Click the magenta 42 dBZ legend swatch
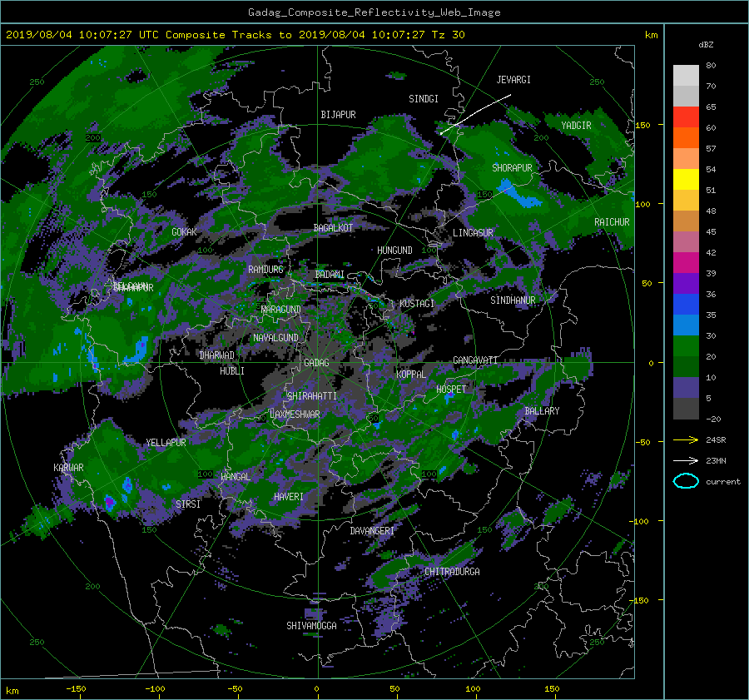Screen dimensions: 749x700 pos(686,262)
